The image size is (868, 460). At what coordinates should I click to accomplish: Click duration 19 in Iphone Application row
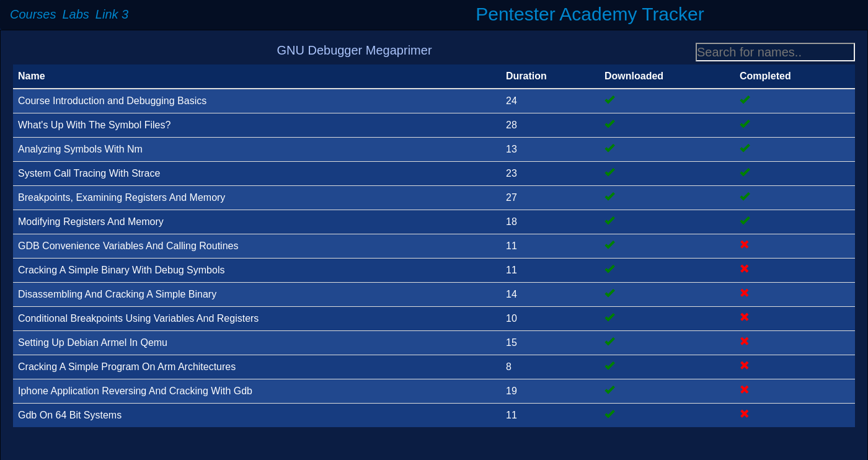click(x=511, y=391)
